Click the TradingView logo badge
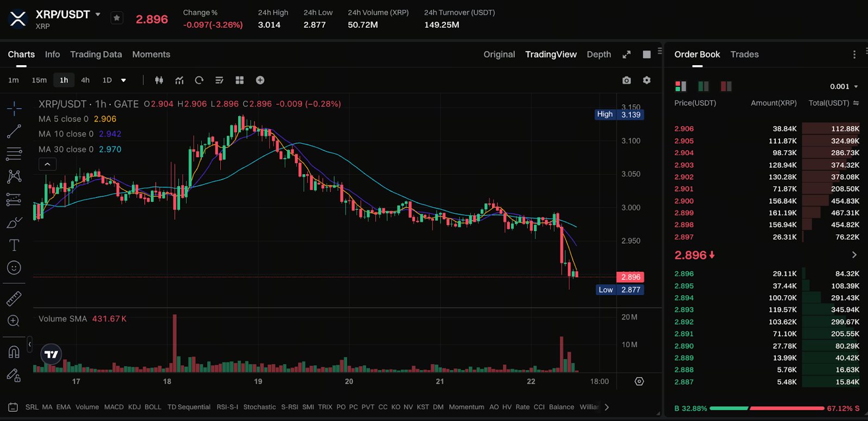This screenshot has width=868, height=421. tap(52, 354)
